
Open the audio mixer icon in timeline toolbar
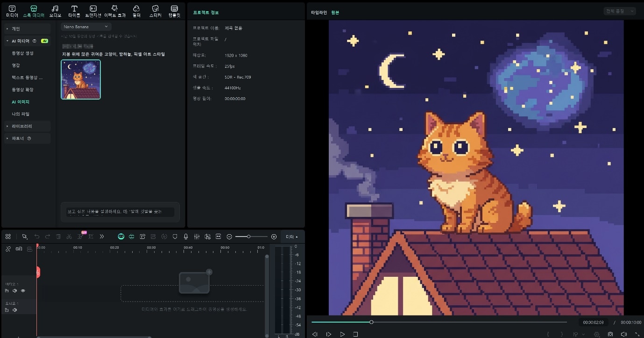point(197,237)
